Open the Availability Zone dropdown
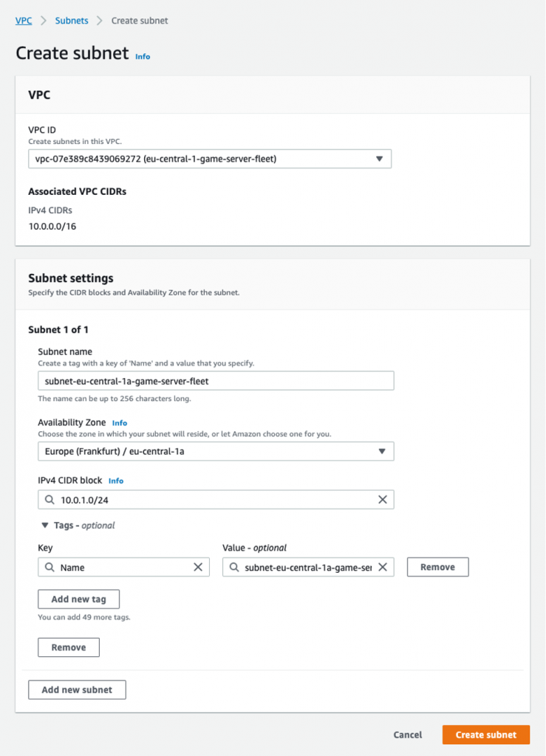Screen dimensions: 546x756 pyautogui.click(x=216, y=451)
